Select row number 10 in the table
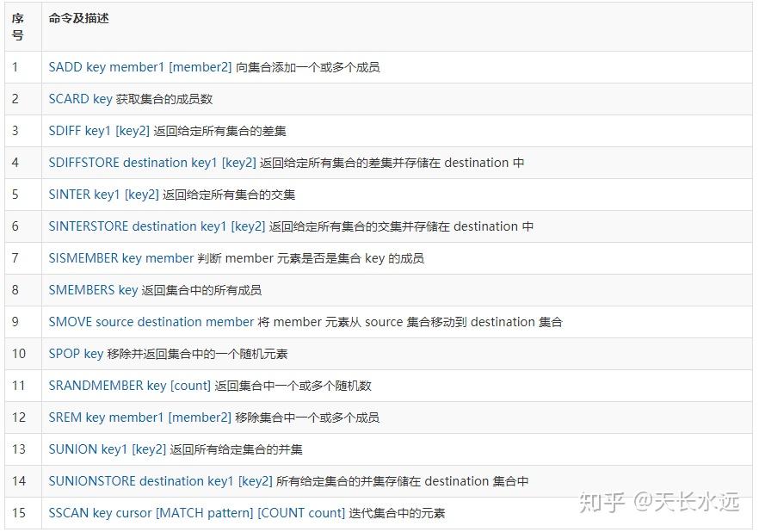The image size is (759, 532). pos(19,354)
